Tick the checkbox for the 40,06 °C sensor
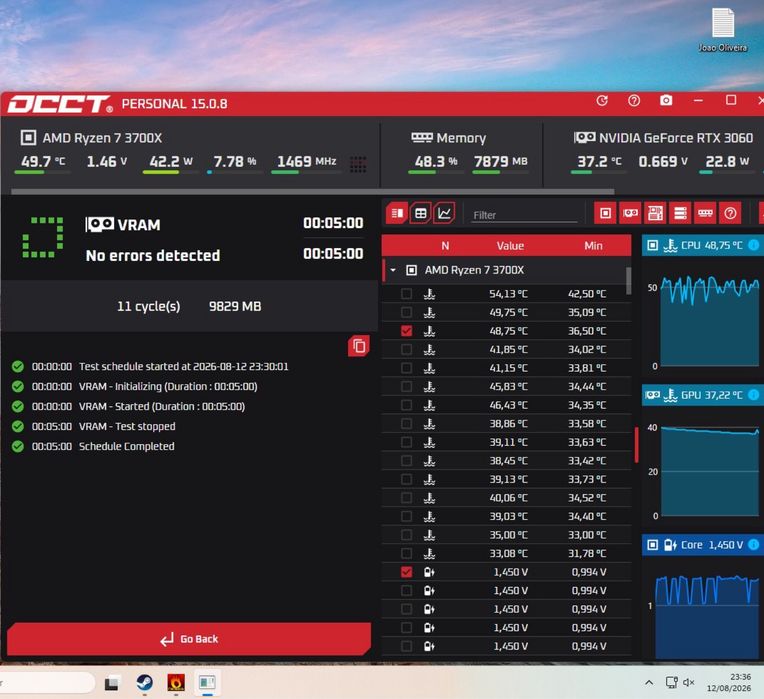The width and height of the screenshot is (764, 699). (x=406, y=498)
